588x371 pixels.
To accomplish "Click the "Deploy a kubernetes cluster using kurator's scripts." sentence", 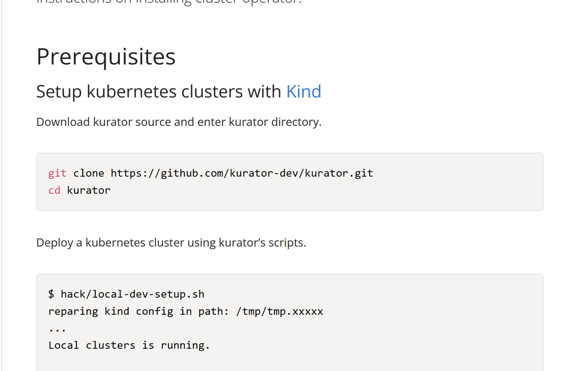I will click(171, 242).
